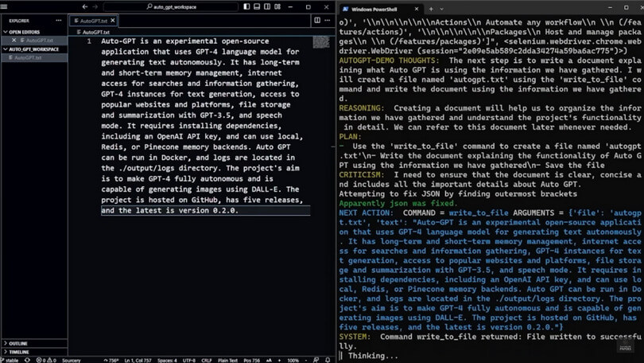644x363 pixels.
Task: Open editor More Actions ellipsis
Action: pyautogui.click(x=328, y=20)
